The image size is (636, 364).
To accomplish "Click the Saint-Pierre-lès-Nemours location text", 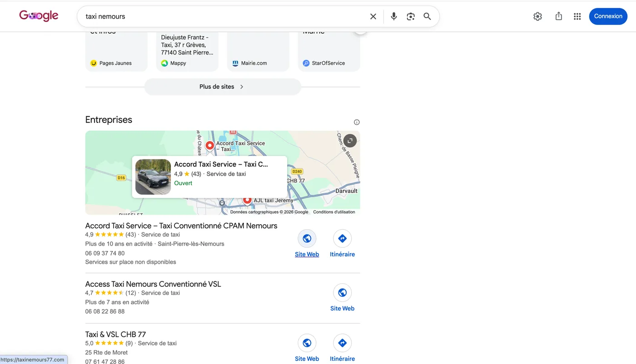I will pyautogui.click(x=191, y=244).
